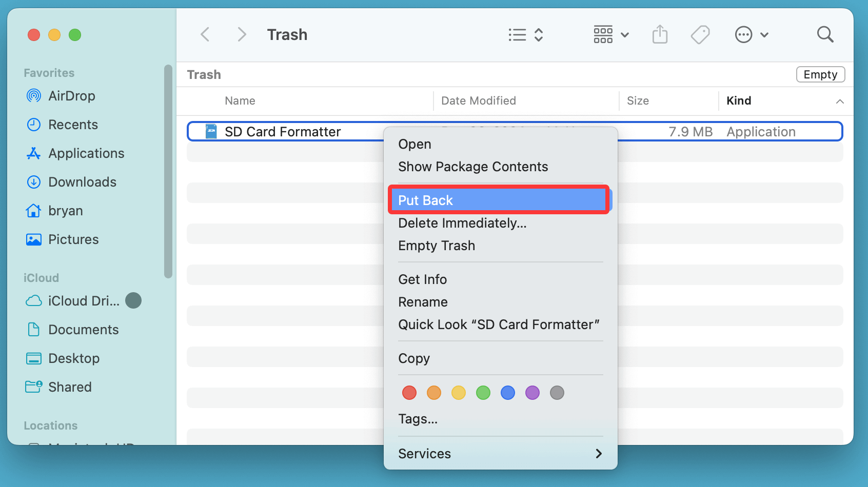
Task: Select Pictures in the sidebar
Action: click(73, 239)
